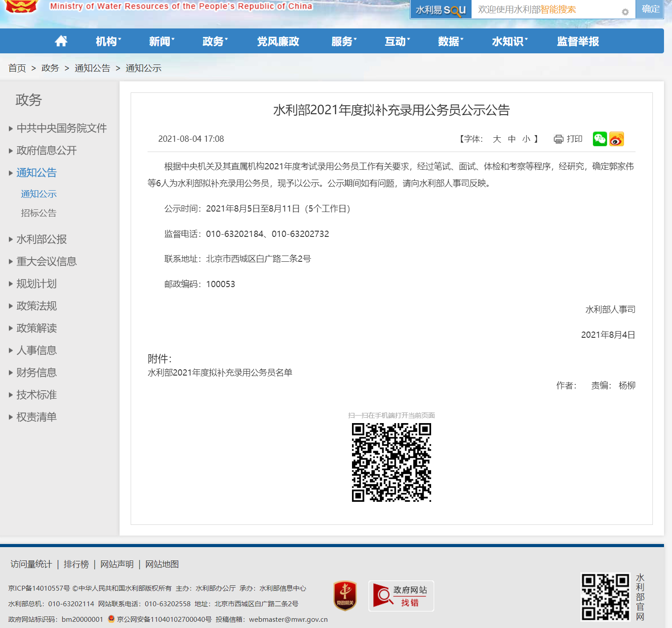Click the 打印 print link
Screen dimensions: 672x628
574,139
